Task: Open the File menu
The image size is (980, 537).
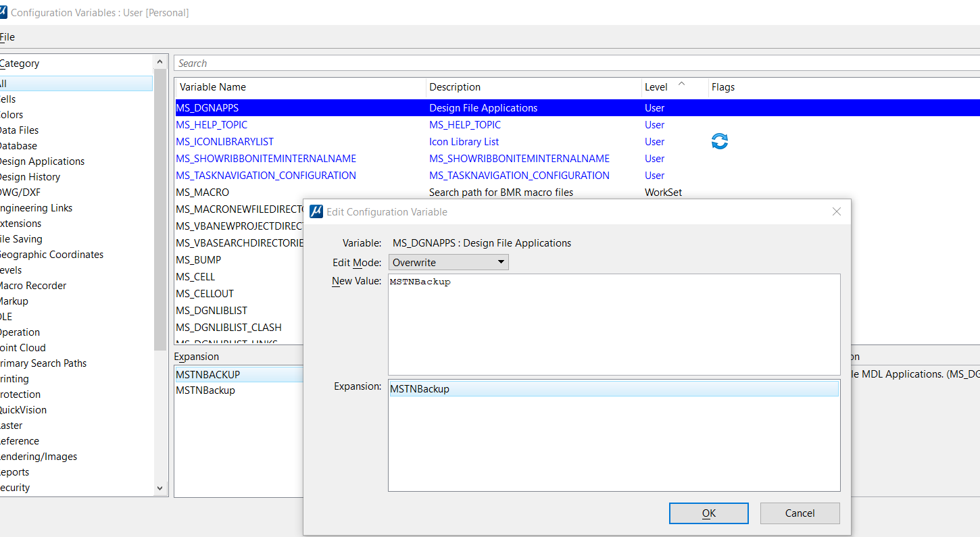Action: pos(7,37)
